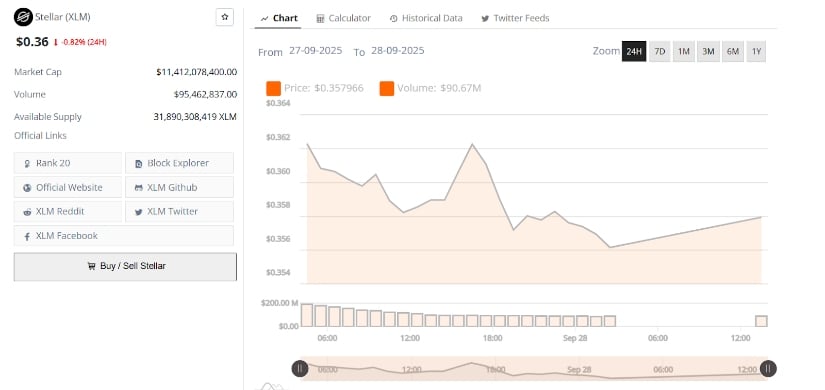Toggle the Price series orange swatch

click(x=274, y=88)
